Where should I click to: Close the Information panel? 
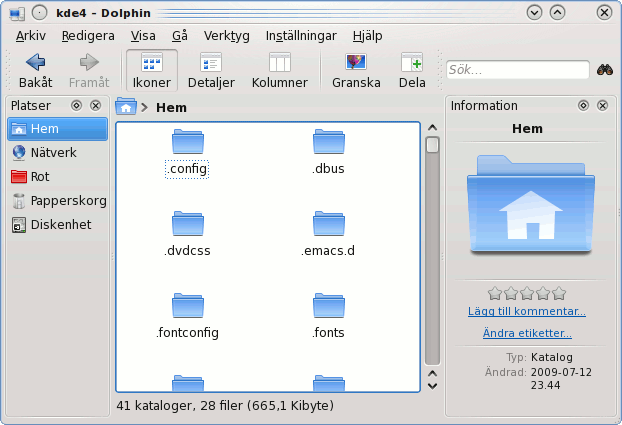tap(602, 105)
